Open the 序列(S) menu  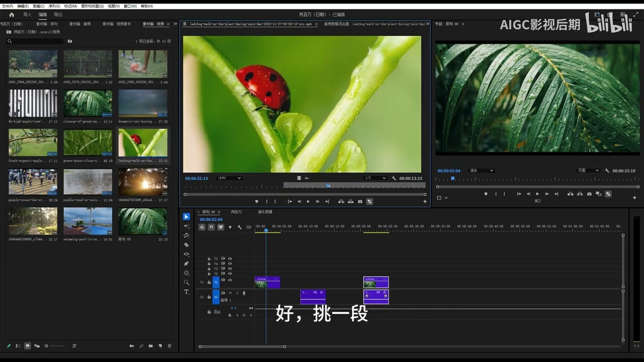tap(54, 6)
